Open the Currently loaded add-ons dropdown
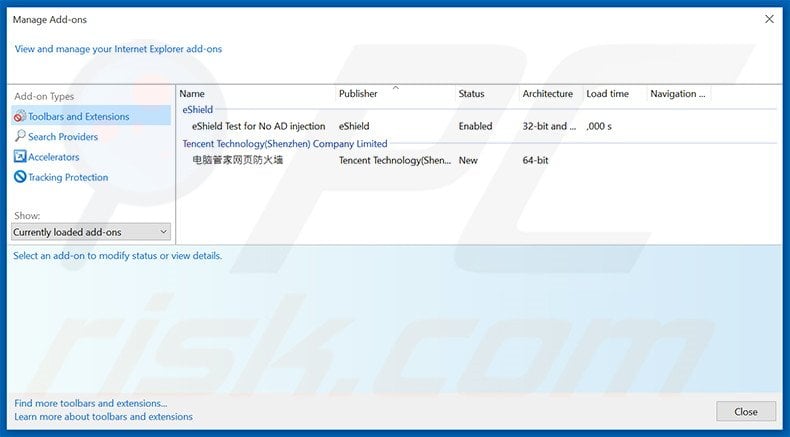Screen dimensions: 790x437 coord(91,232)
